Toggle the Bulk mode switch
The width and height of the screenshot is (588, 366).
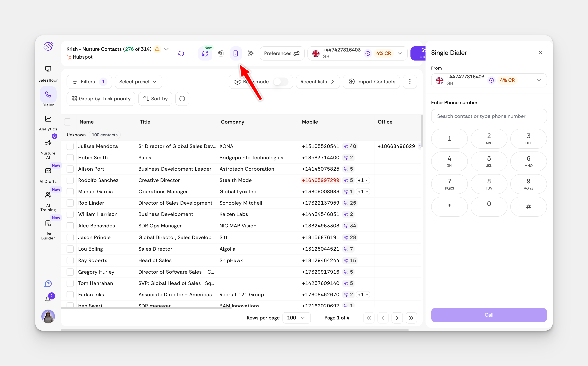tap(280, 82)
